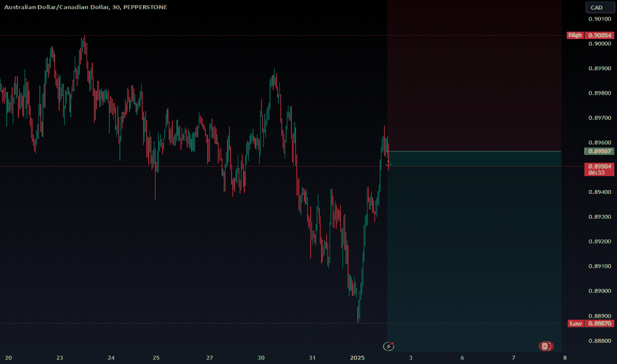The height and width of the screenshot is (364, 617).
Task: Click the 0.88800 price axis label
Action: [600, 341]
